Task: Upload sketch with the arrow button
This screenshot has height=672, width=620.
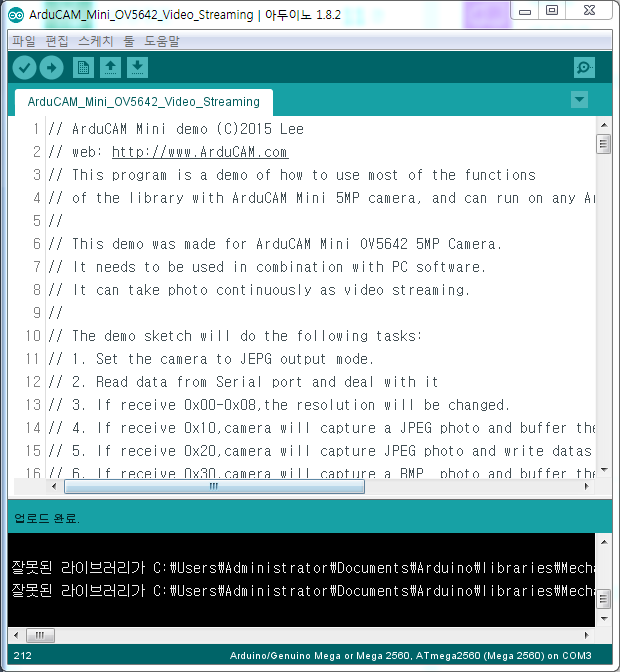Action: pos(51,68)
